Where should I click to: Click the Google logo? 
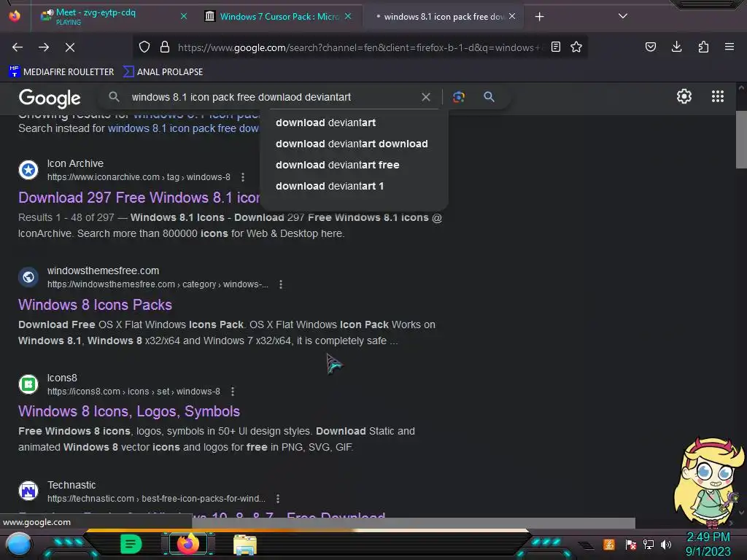point(50,98)
